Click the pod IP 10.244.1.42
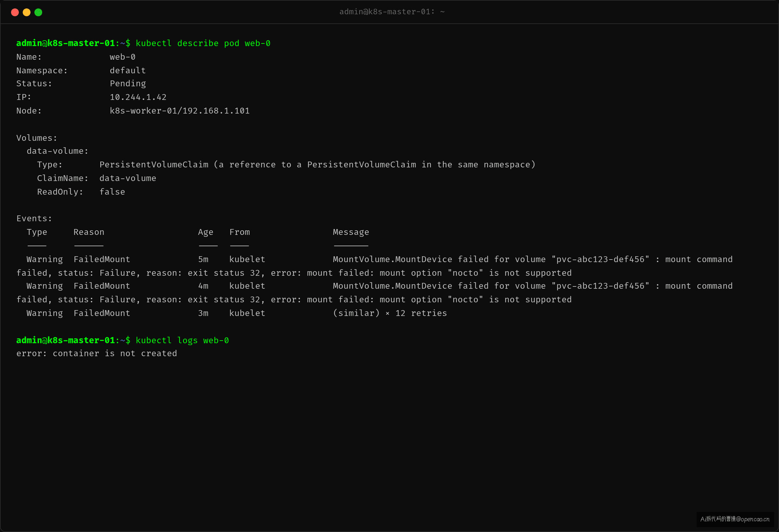 pos(138,97)
